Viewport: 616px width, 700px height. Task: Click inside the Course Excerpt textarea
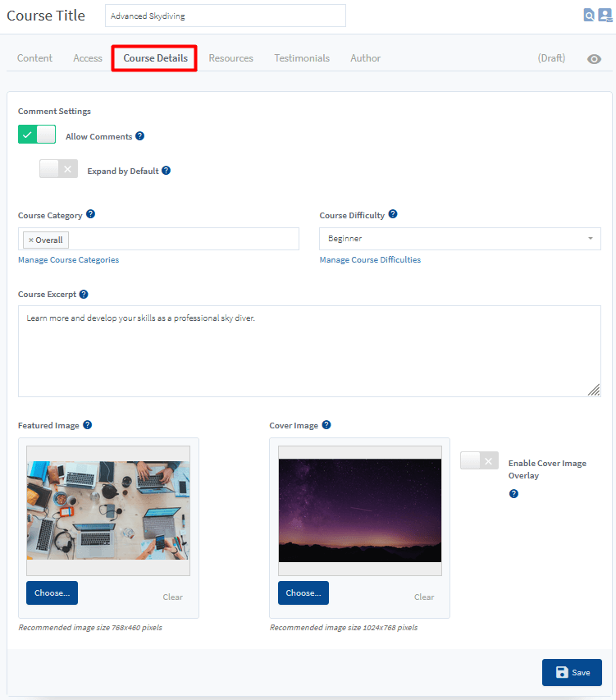(x=309, y=351)
